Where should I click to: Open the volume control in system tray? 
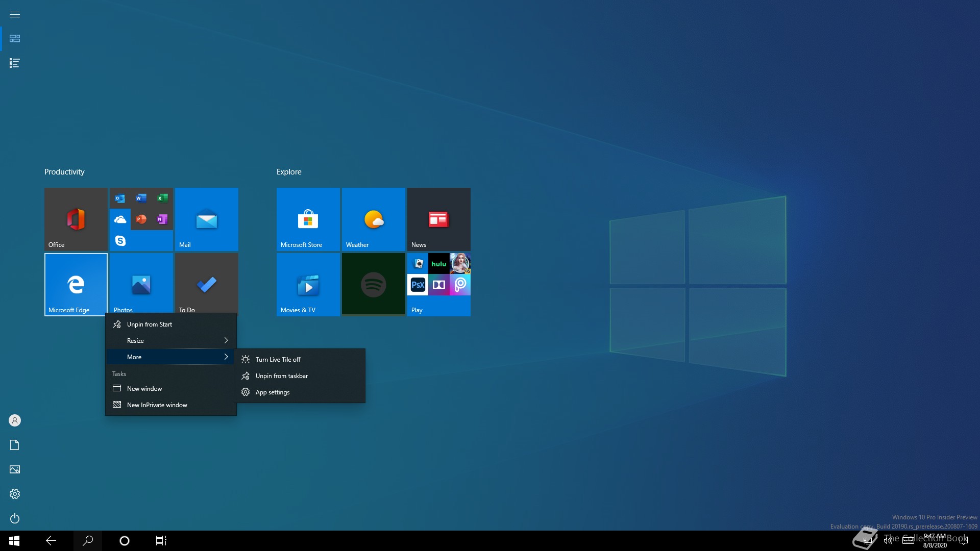click(888, 541)
